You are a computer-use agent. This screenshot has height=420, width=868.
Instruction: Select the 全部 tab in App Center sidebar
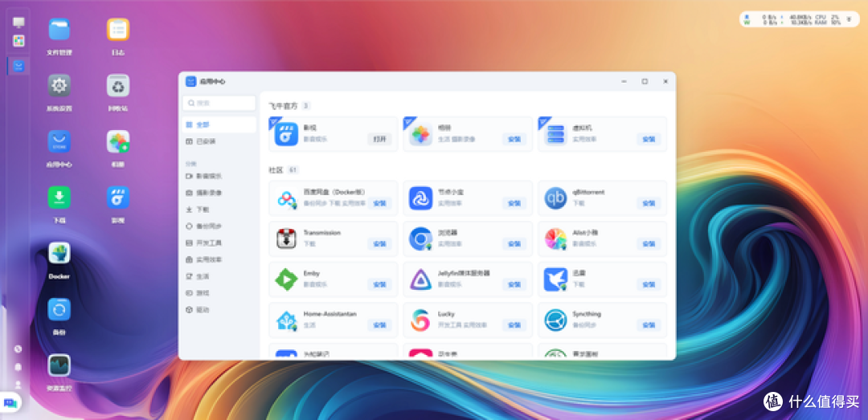219,124
